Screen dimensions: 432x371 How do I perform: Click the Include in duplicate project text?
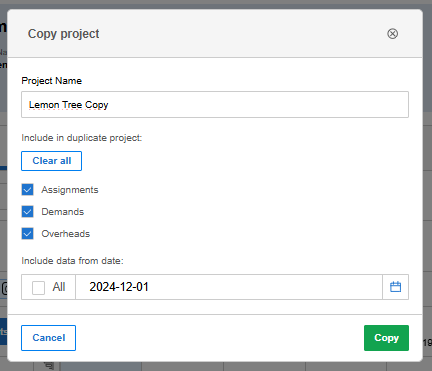(82, 138)
